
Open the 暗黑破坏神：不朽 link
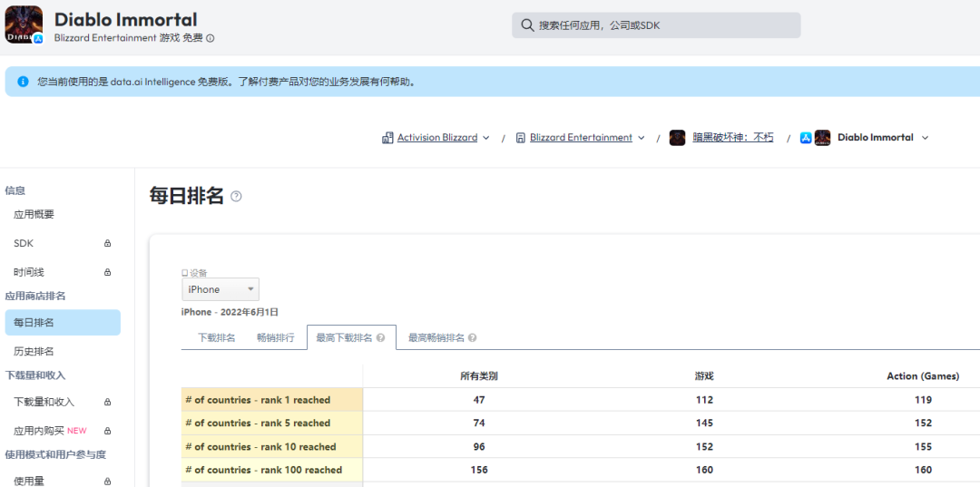pyautogui.click(x=732, y=137)
